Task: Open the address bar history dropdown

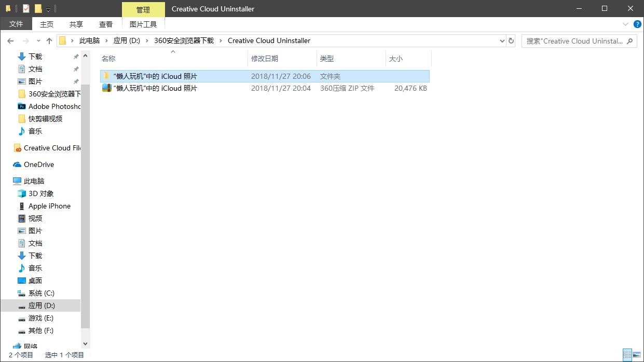Action: point(502,40)
